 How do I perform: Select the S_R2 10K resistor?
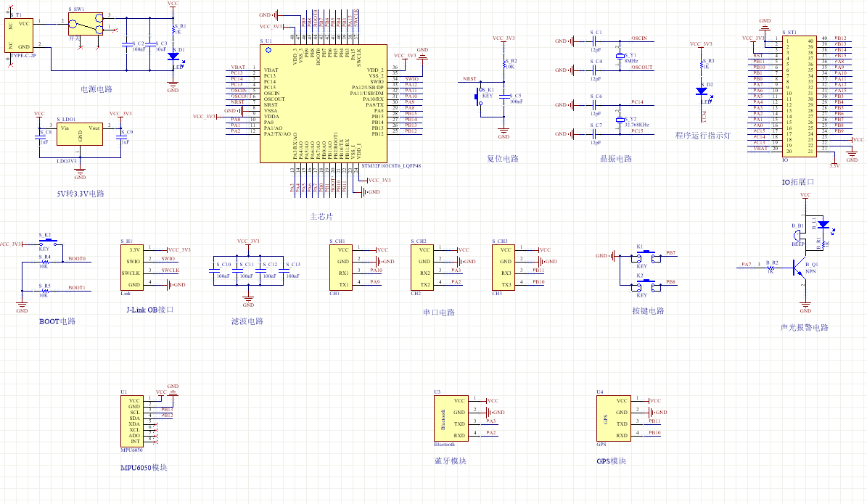click(x=504, y=65)
